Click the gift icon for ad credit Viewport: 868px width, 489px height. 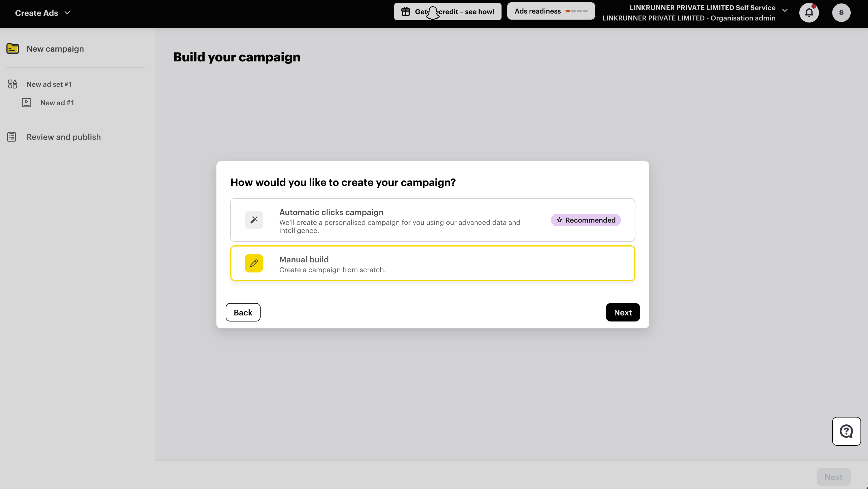(406, 12)
